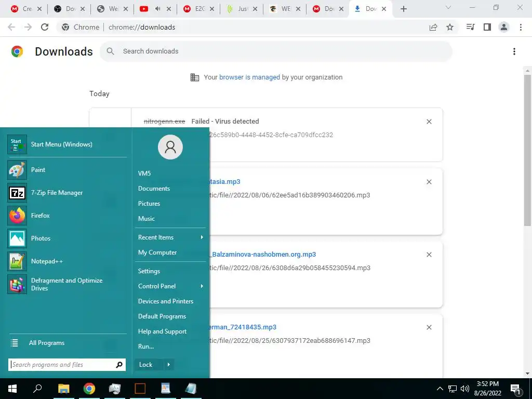Click the user account avatar picture

[x=170, y=147]
